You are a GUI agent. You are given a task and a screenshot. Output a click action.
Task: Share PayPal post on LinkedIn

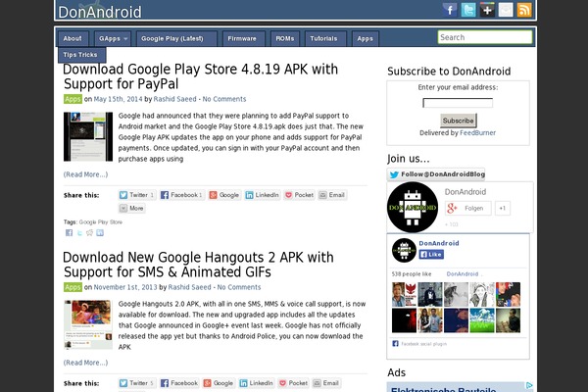tap(262, 195)
